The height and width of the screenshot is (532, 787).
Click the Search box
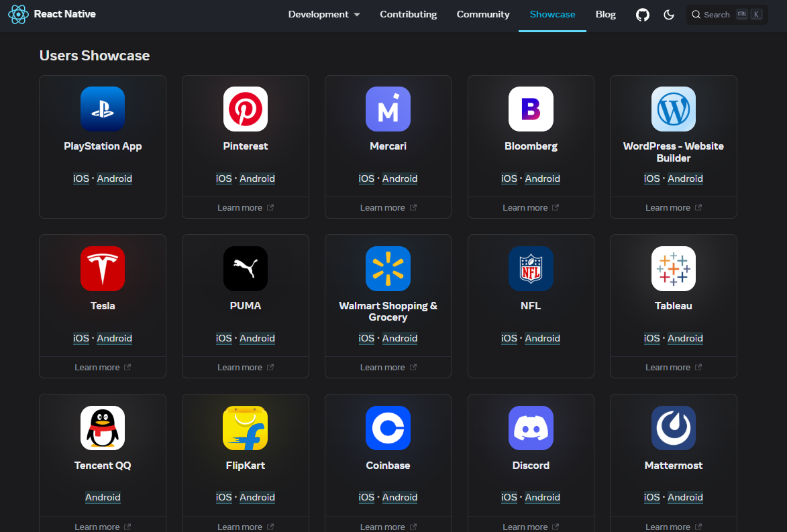[727, 15]
